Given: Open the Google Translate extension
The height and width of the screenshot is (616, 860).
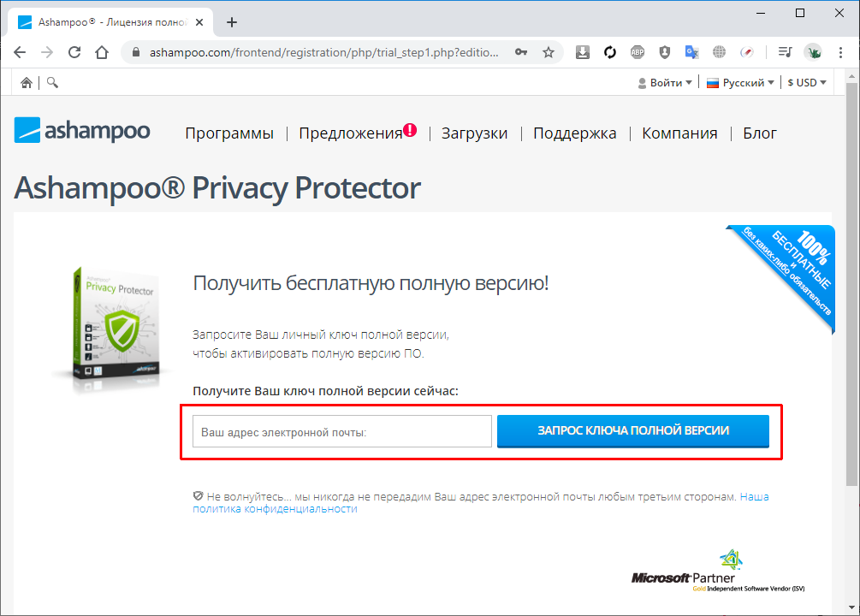Looking at the screenshot, I should pos(691,51).
